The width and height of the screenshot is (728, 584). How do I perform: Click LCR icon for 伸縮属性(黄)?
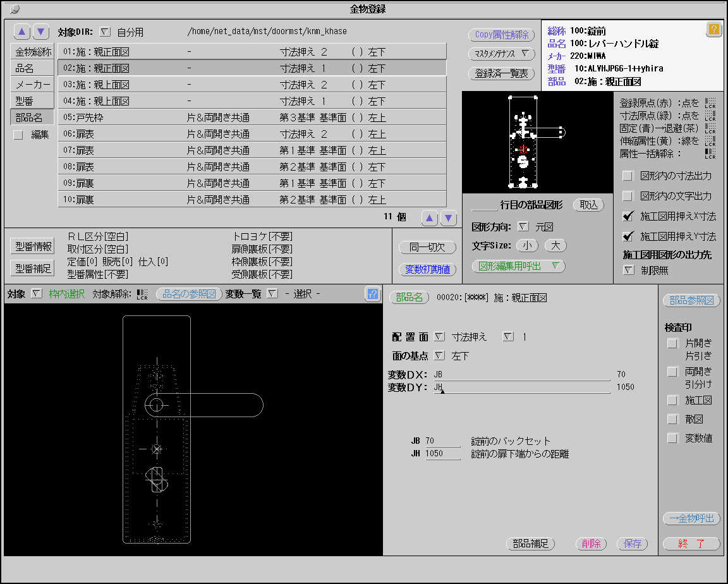coord(710,141)
